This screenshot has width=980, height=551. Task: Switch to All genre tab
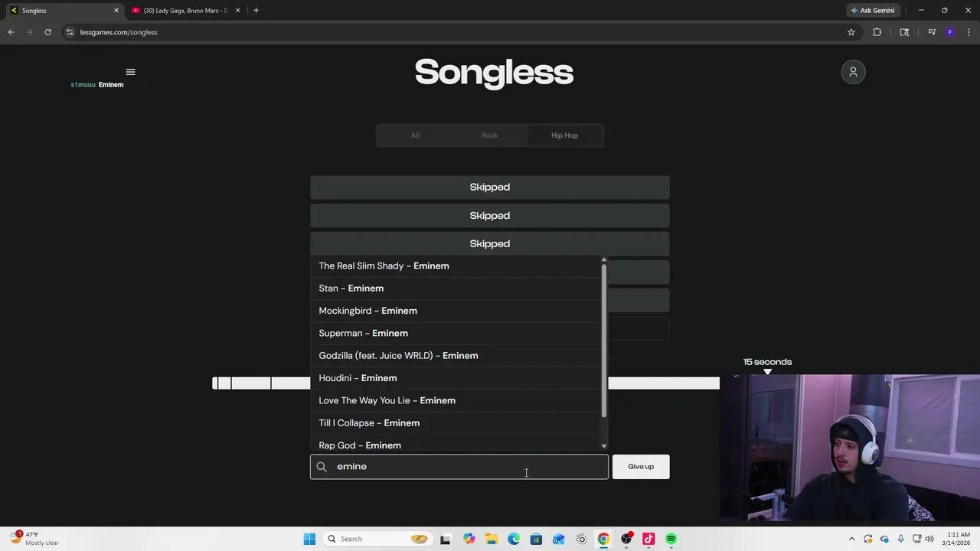[x=415, y=135]
